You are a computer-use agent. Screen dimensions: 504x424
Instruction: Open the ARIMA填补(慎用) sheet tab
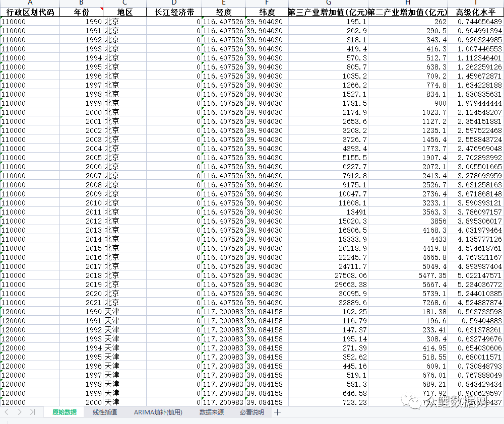[x=158, y=412]
